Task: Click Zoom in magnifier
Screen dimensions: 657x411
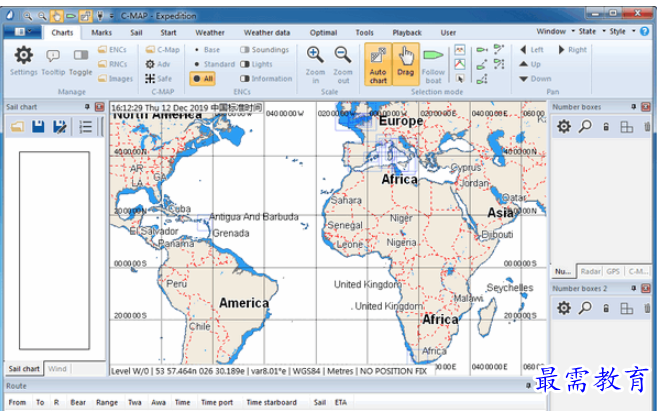Action: (x=315, y=64)
